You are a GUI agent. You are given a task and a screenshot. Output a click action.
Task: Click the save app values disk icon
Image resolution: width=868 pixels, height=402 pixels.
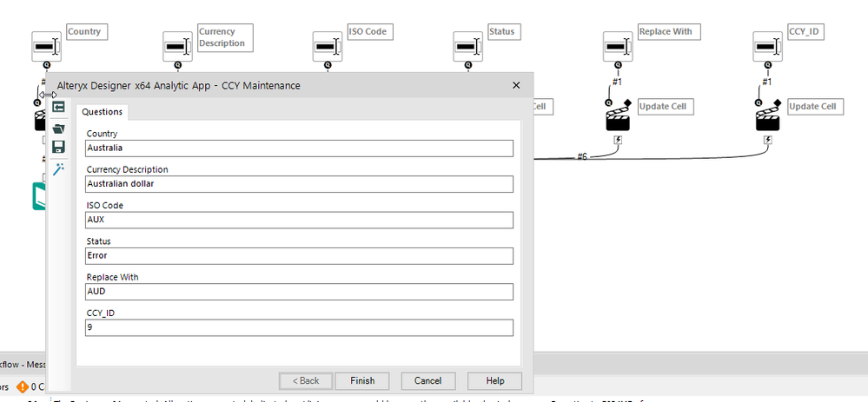(58, 147)
